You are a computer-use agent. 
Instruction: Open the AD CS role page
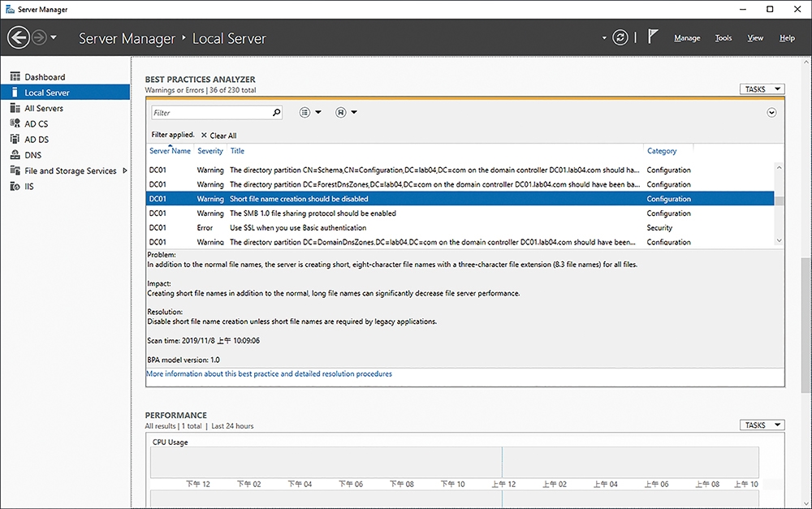pyautogui.click(x=65, y=123)
